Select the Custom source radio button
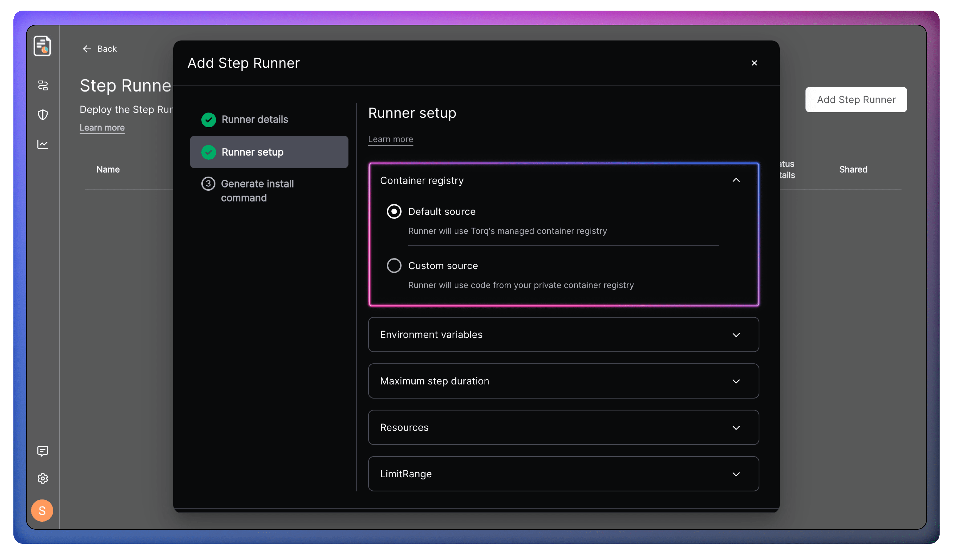 pyautogui.click(x=394, y=266)
